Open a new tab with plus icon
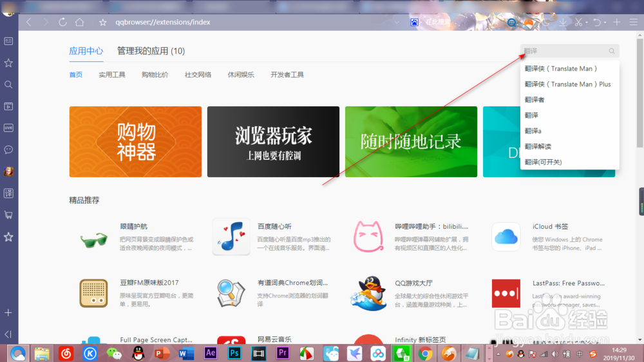 pyautogui.click(x=616, y=22)
